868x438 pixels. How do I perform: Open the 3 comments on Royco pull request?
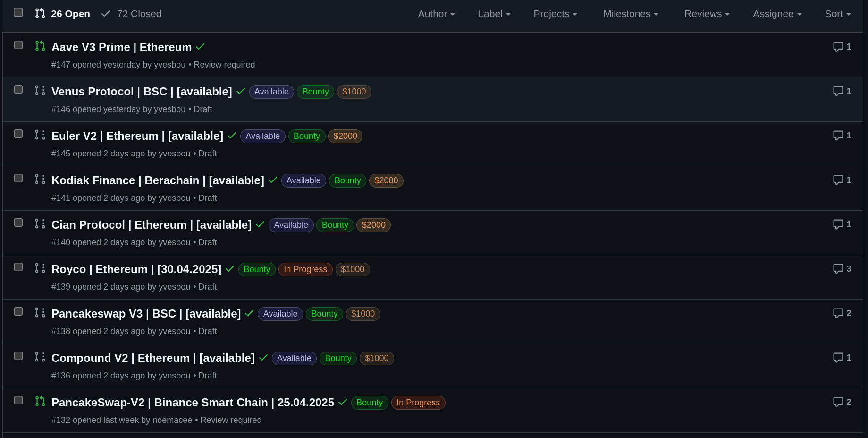point(842,269)
